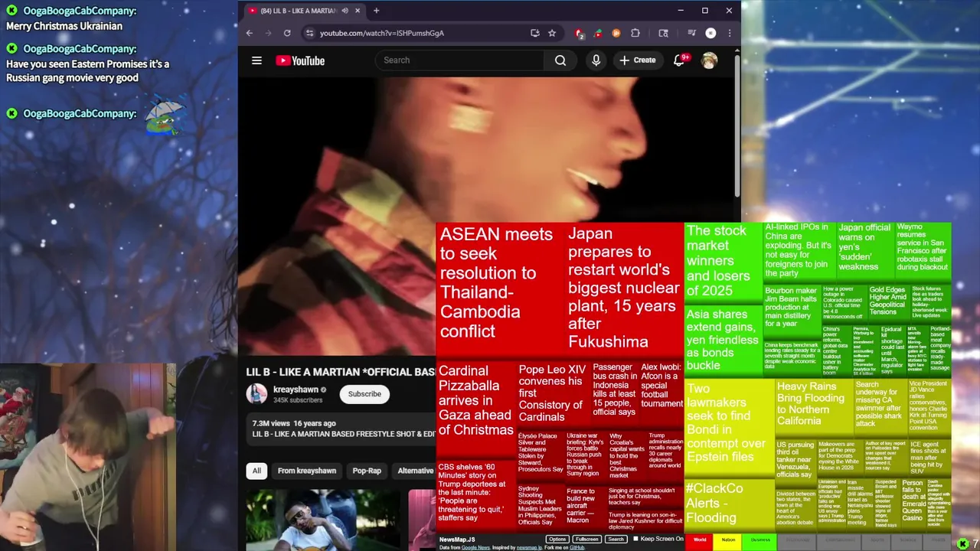Open the Chrome profile avatar

(x=710, y=33)
